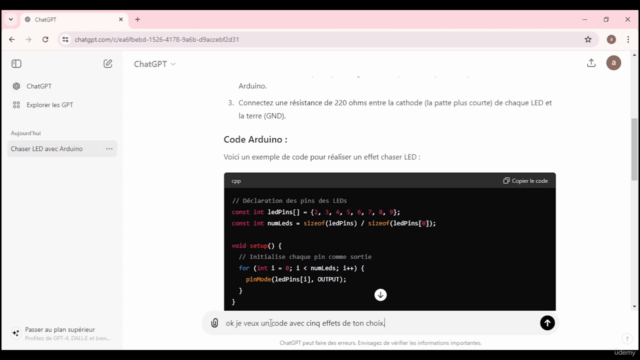Click the page vertical scrollbar thumb
This screenshot has width=640, height=360.
coord(634,149)
